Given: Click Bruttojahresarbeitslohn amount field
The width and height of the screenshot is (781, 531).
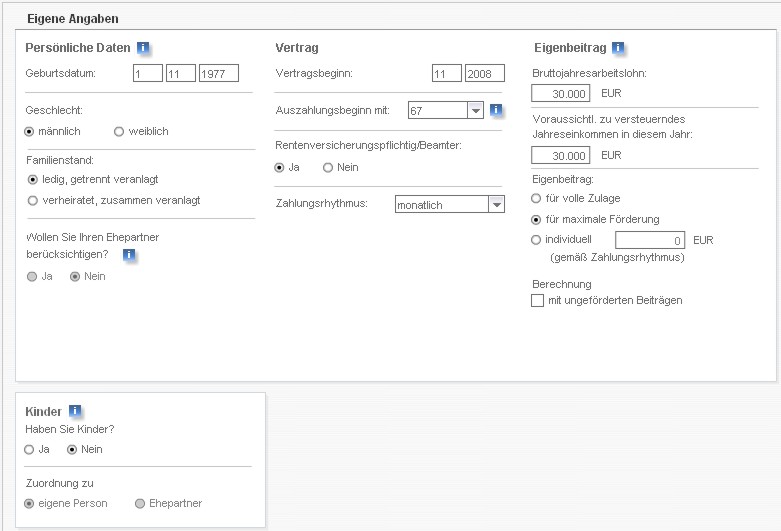Looking at the screenshot, I should click(x=560, y=93).
